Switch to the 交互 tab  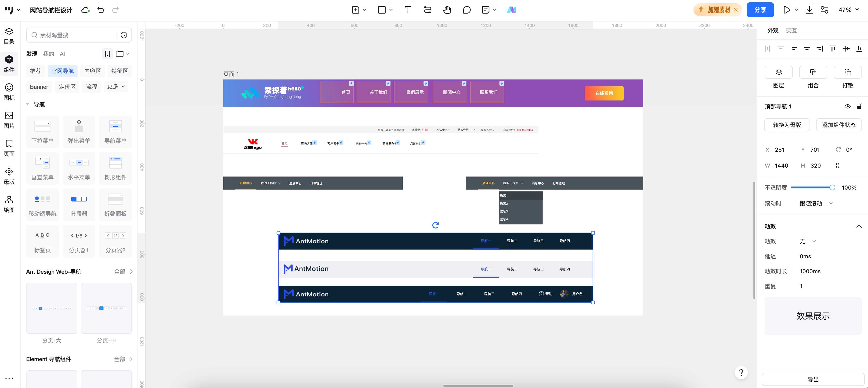pos(792,31)
